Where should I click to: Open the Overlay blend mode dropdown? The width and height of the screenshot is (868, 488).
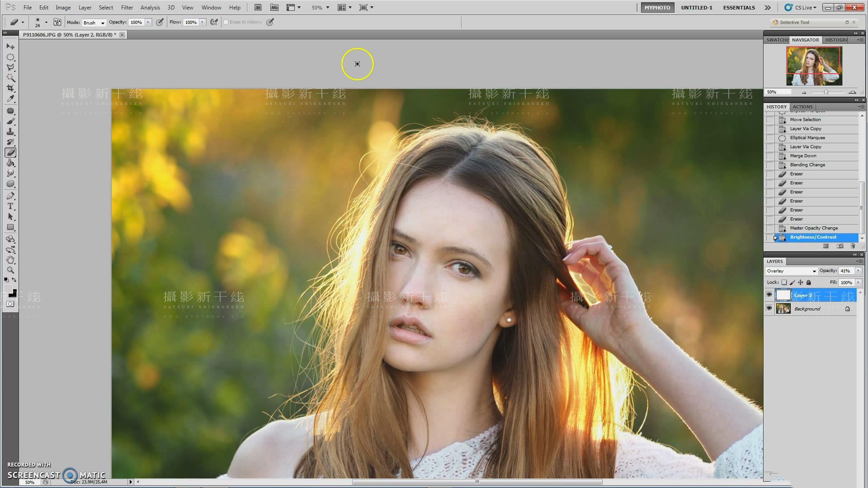[x=791, y=271]
